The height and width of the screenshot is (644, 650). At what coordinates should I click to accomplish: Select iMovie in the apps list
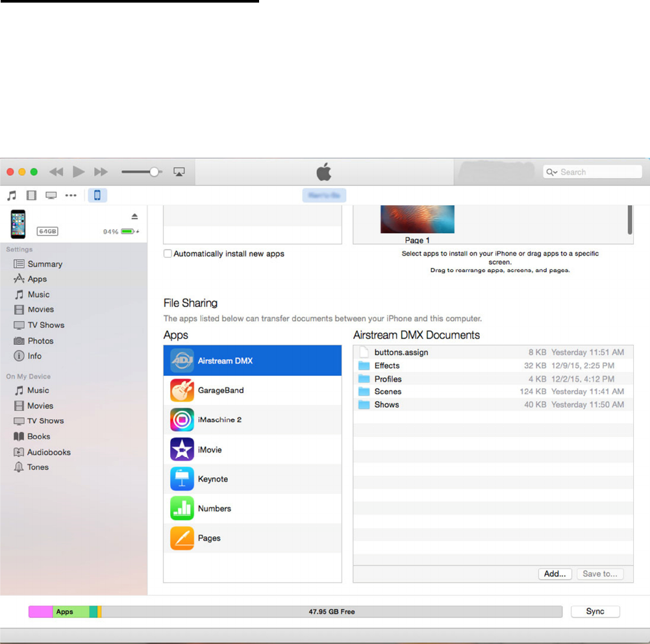coord(253,450)
